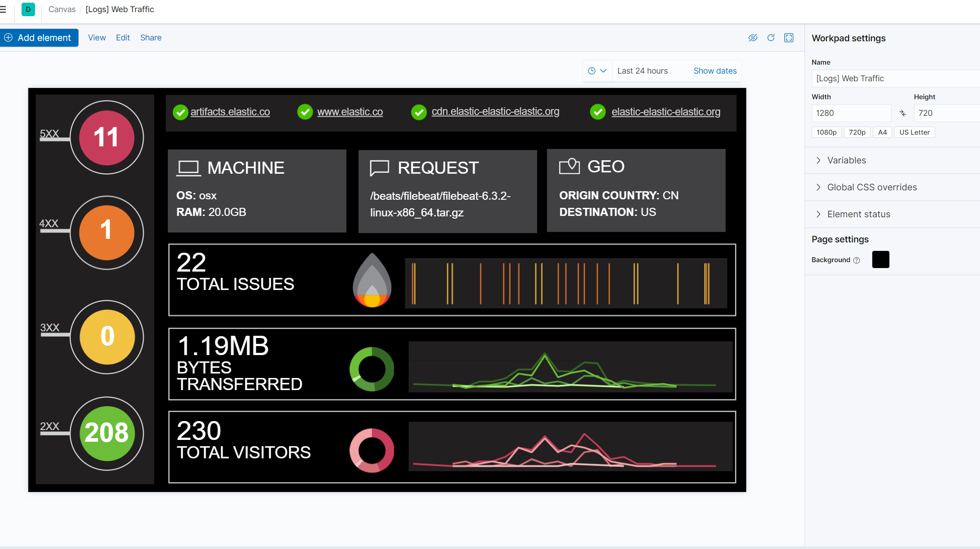Select the 4XX label
The width and height of the screenshot is (980, 549).
49,224
